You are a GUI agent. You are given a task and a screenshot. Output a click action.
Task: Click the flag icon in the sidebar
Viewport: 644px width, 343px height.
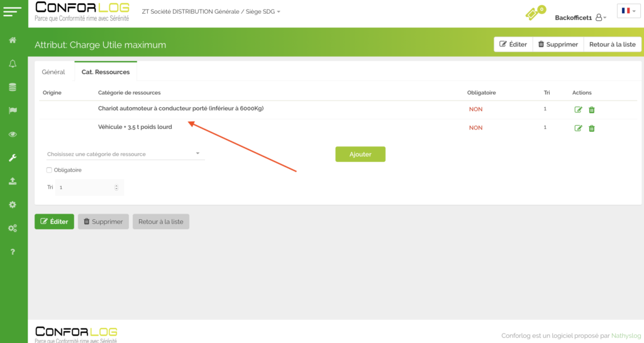[x=13, y=111]
